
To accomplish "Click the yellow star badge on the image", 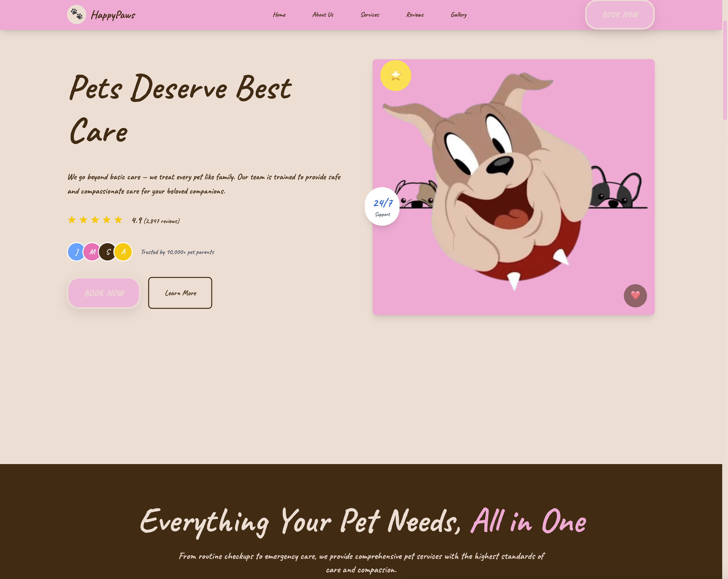I will [395, 76].
